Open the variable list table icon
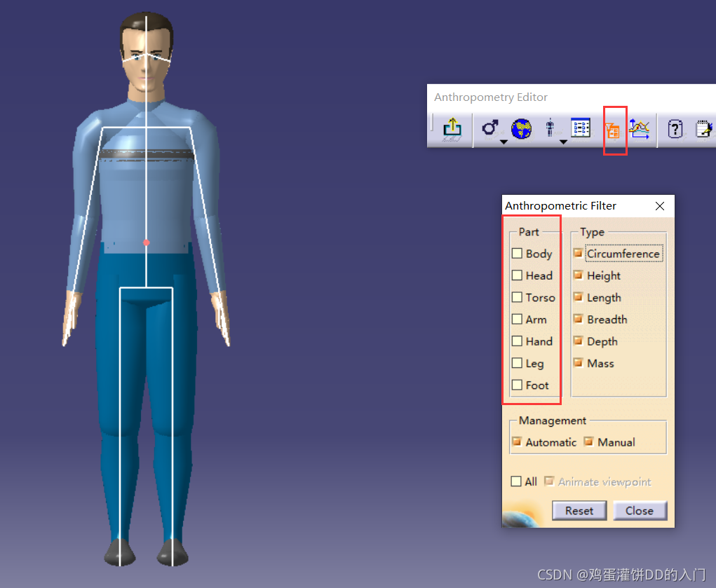Image resolution: width=716 pixels, height=588 pixels. (581, 128)
